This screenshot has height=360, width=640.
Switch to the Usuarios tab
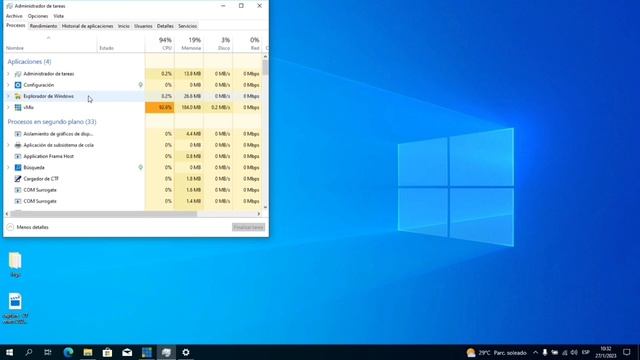(x=143, y=26)
